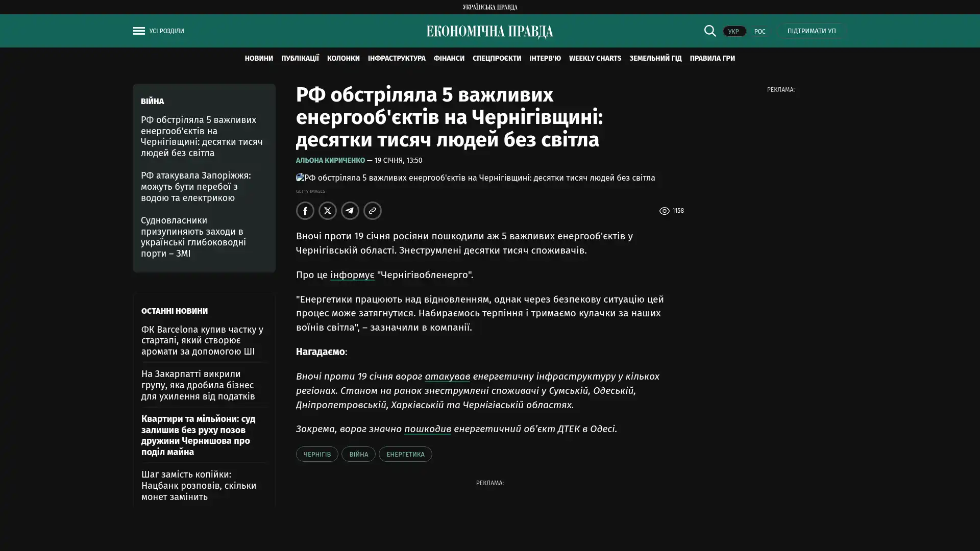This screenshot has width=980, height=551.
Task: Switch language to УКР
Action: point(733,32)
